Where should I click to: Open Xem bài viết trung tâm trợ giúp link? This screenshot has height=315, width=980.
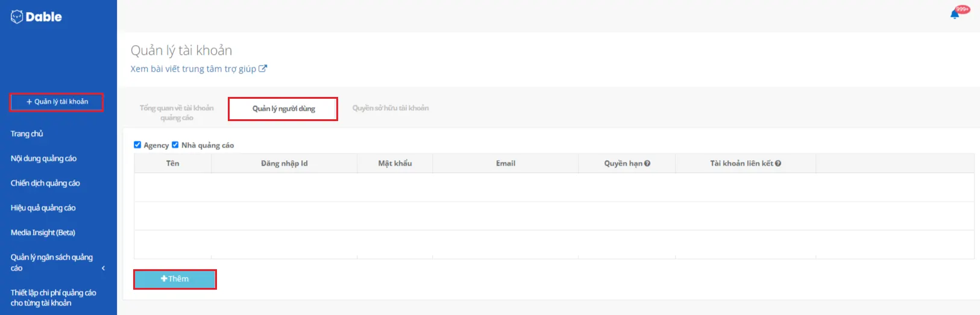(x=193, y=69)
